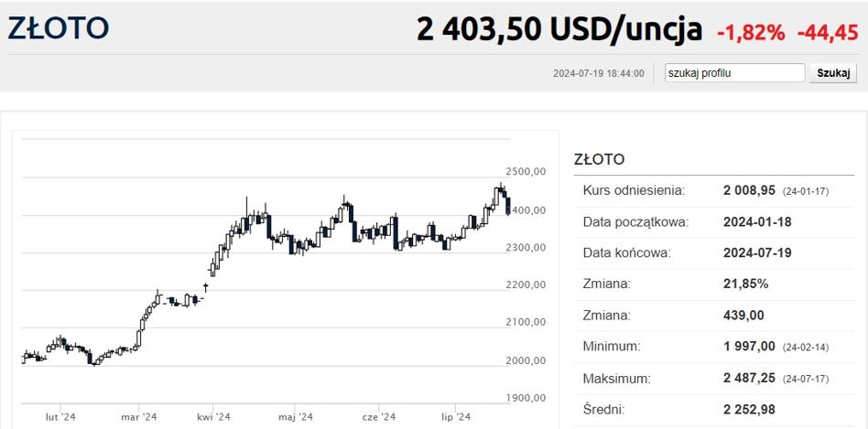Click the large ZŁOTO page title

(59, 29)
